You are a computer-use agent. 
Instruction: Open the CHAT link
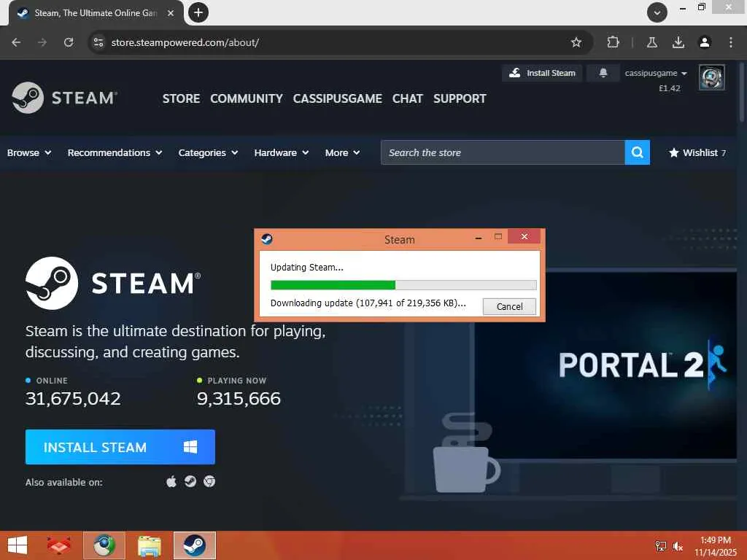click(407, 98)
